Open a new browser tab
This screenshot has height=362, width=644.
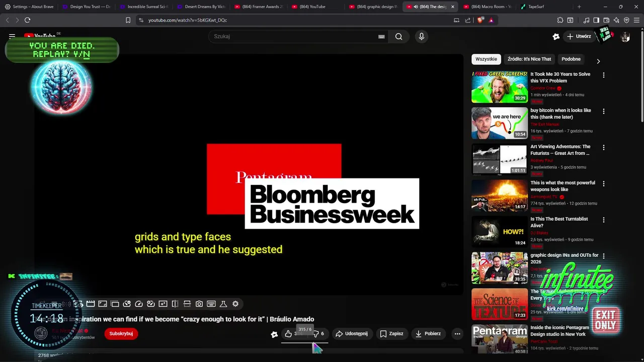(x=579, y=7)
